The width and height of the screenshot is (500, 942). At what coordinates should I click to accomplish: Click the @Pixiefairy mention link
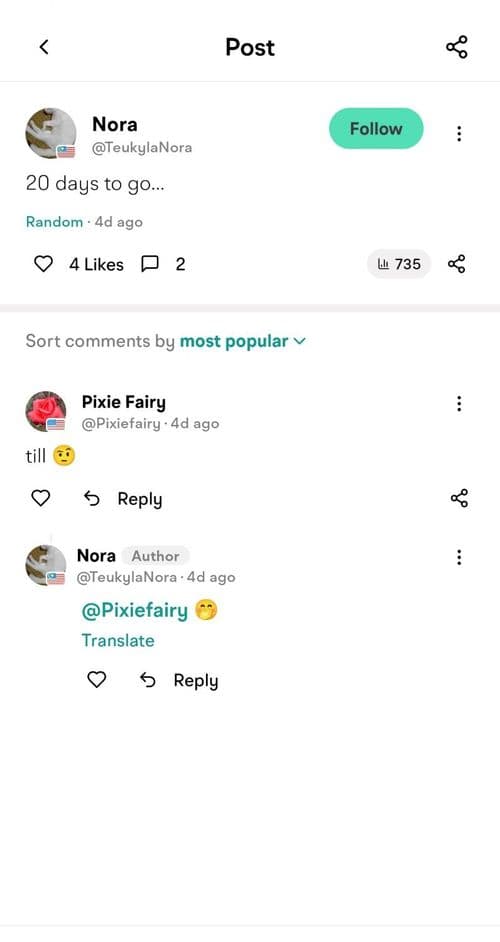135,610
